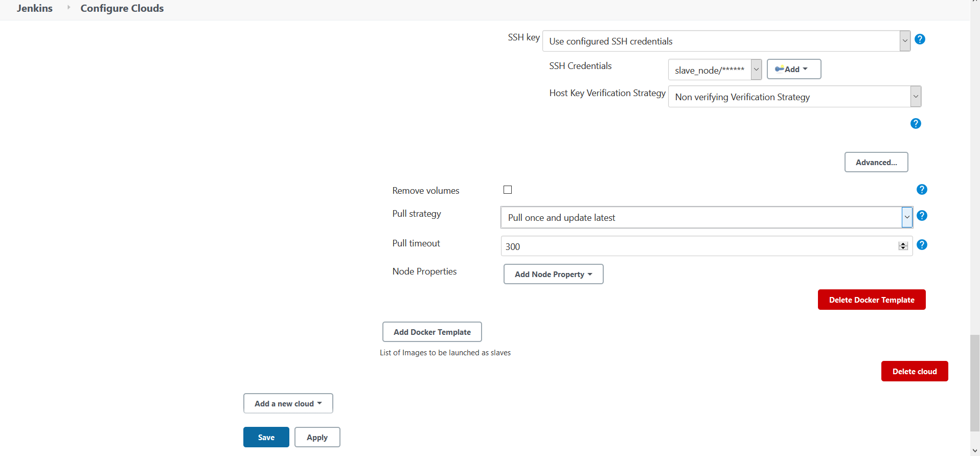Open help for SSH key setting

920,39
